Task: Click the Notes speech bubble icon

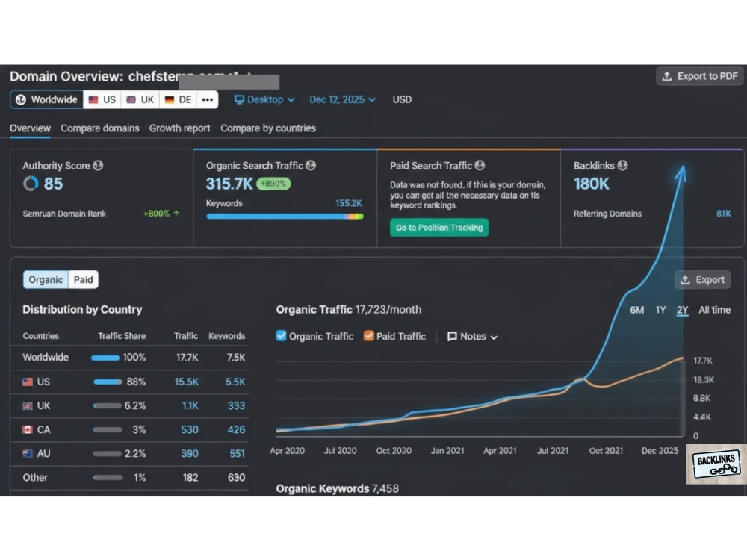Action: pos(452,337)
